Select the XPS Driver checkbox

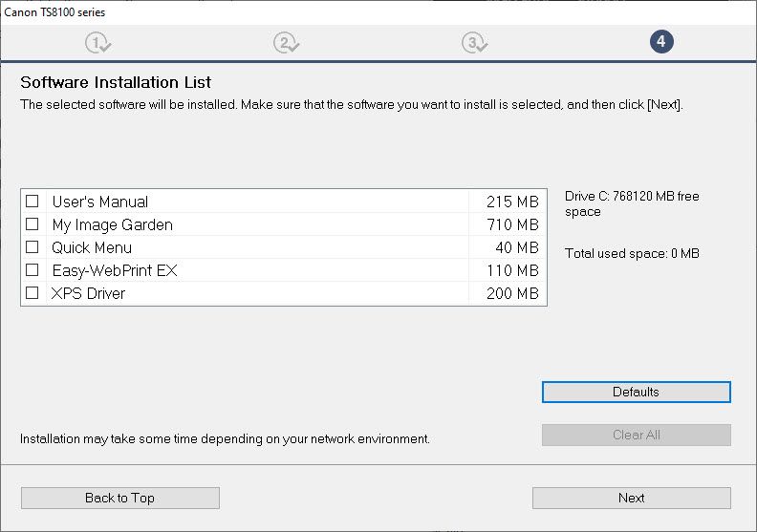click(x=32, y=293)
